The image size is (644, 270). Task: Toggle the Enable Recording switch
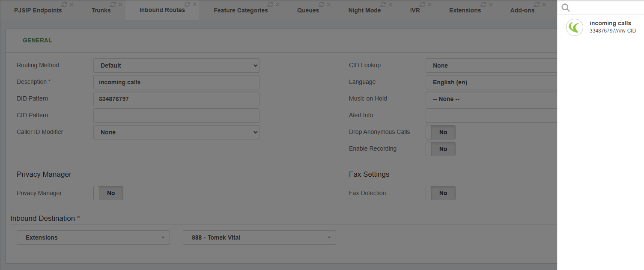tap(440, 149)
